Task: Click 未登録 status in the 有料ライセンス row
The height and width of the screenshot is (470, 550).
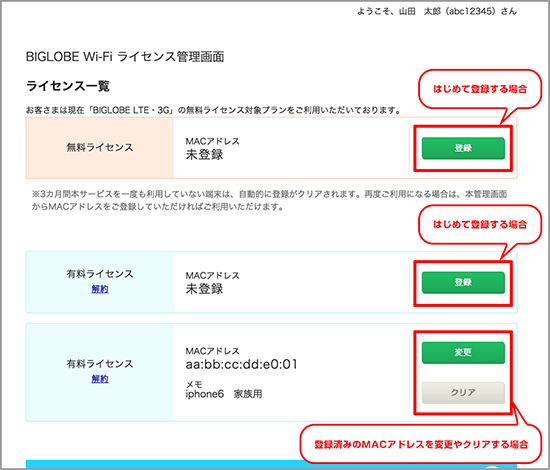Action: coord(204,289)
